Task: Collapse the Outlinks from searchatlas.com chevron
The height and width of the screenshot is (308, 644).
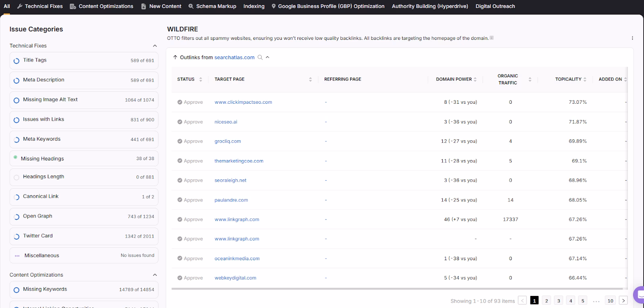Action: pyautogui.click(x=268, y=57)
